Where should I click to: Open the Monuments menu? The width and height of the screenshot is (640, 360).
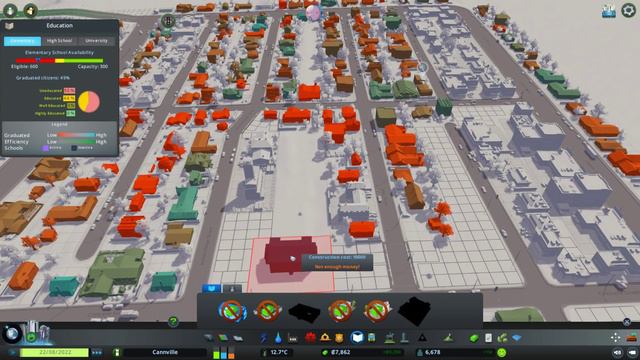tap(422, 338)
